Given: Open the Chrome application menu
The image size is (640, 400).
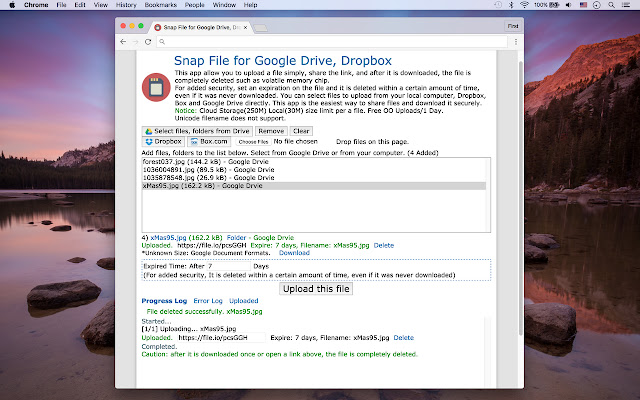Looking at the screenshot, I should [x=36, y=5].
